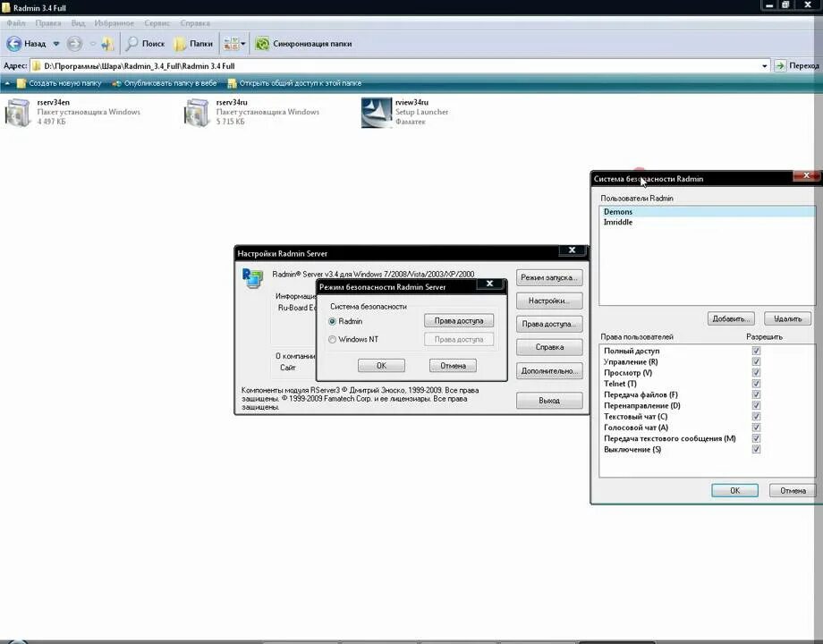Image resolution: width=823 pixels, height=644 pixels.
Task: Toggle Управление (R) checkbox
Action: 756,361
